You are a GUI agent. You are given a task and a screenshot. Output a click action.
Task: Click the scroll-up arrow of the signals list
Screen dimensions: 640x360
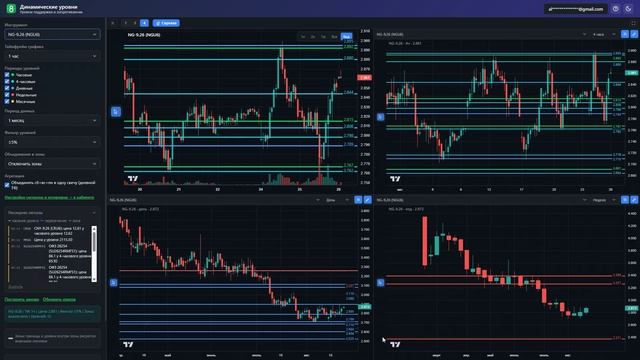click(94, 228)
